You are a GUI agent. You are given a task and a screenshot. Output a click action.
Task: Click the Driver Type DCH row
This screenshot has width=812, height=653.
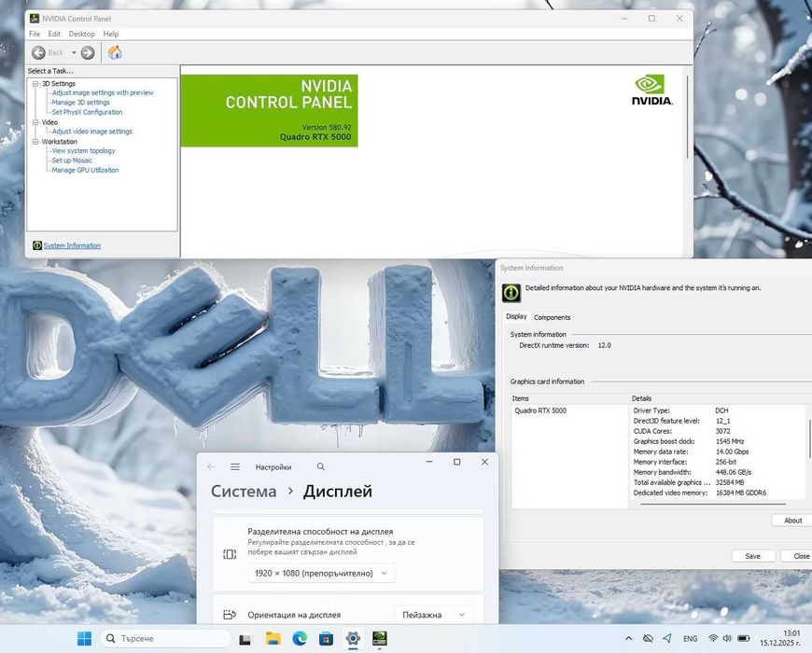click(681, 410)
